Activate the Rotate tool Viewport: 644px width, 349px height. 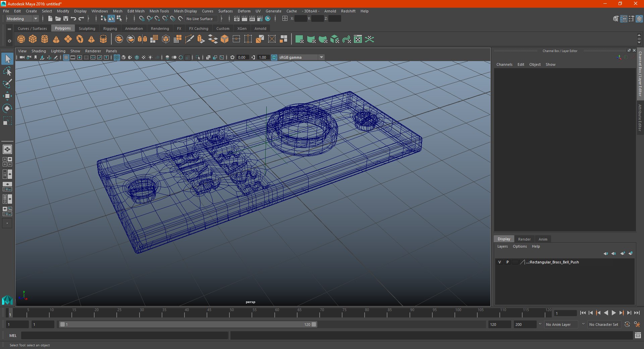pyautogui.click(x=7, y=108)
